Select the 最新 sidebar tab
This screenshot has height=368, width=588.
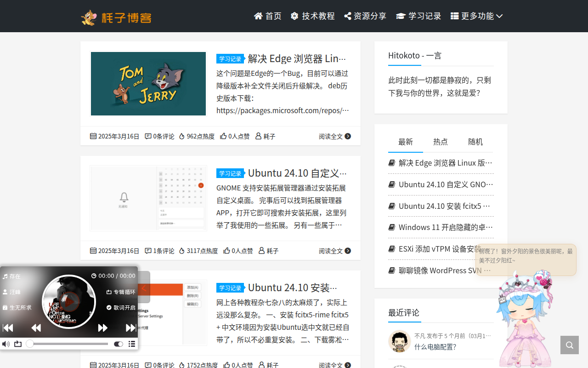click(406, 142)
